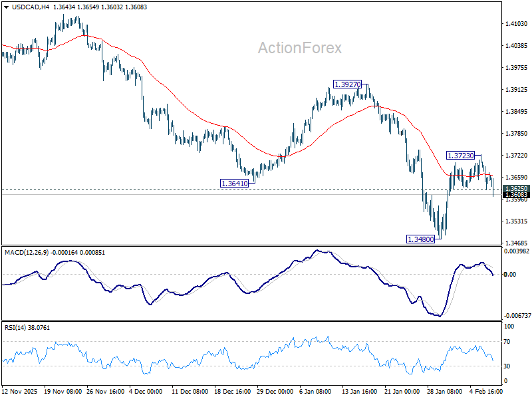Click the 1.37865 price axis value

click(516, 134)
